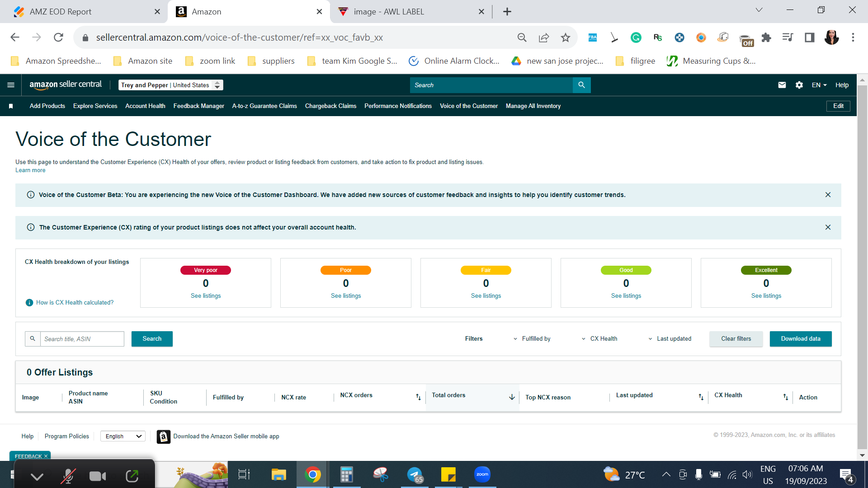Screen dimensions: 868x488
Task: Open the Online Alarm Clock bookmark
Action: tap(454, 61)
